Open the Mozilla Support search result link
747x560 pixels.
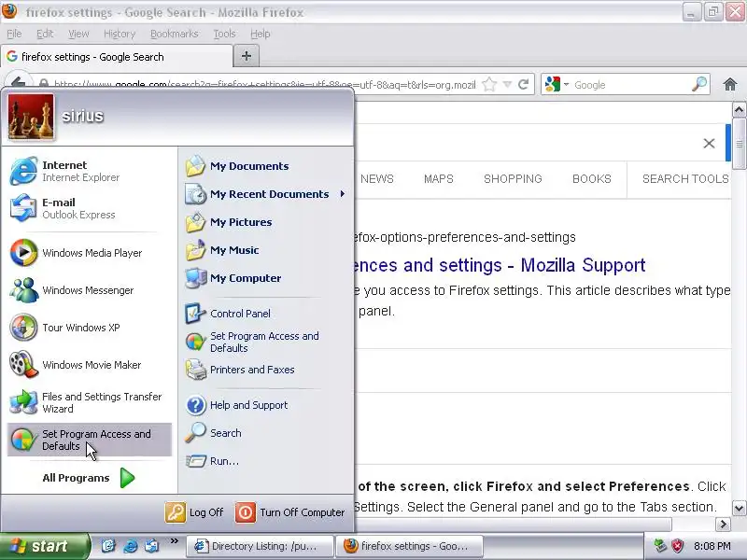(500, 265)
